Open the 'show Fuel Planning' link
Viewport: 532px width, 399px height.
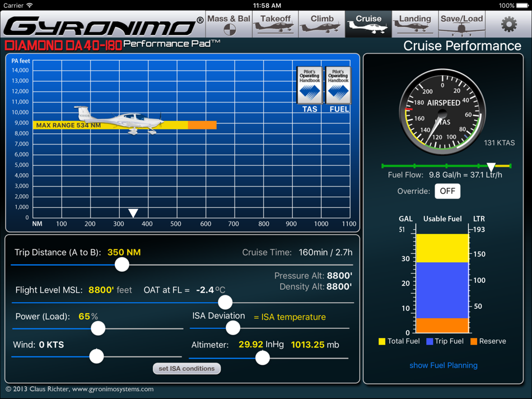point(444,365)
